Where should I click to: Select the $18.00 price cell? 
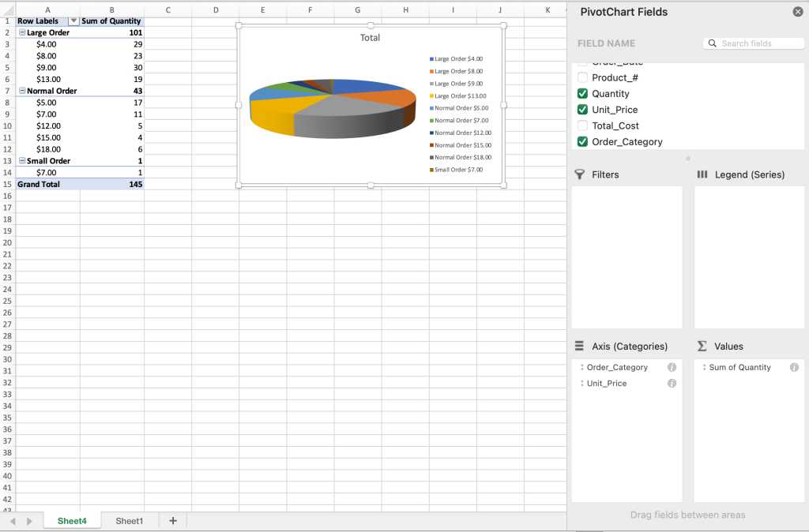tap(47, 149)
